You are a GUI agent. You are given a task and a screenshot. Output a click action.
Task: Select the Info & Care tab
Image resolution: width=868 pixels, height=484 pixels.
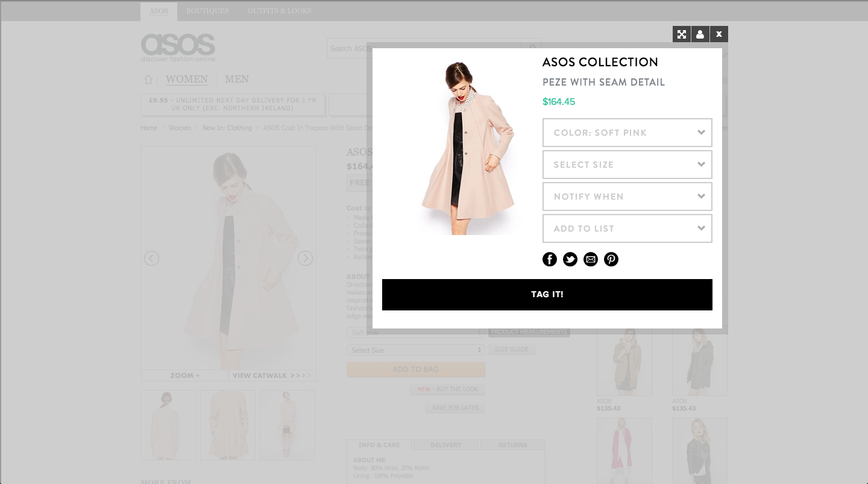(x=379, y=445)
